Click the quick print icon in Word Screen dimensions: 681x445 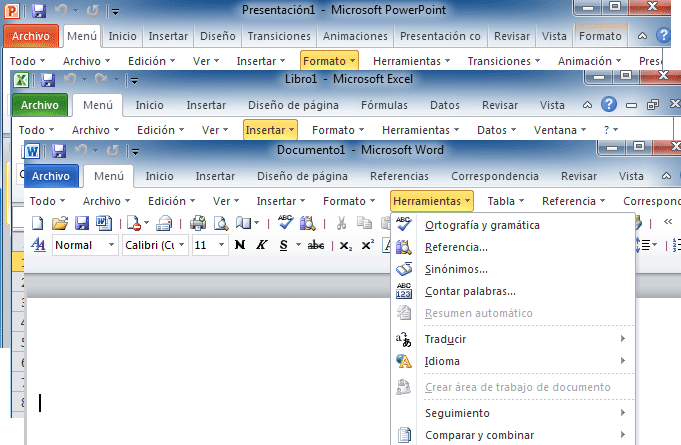[198, 223]
